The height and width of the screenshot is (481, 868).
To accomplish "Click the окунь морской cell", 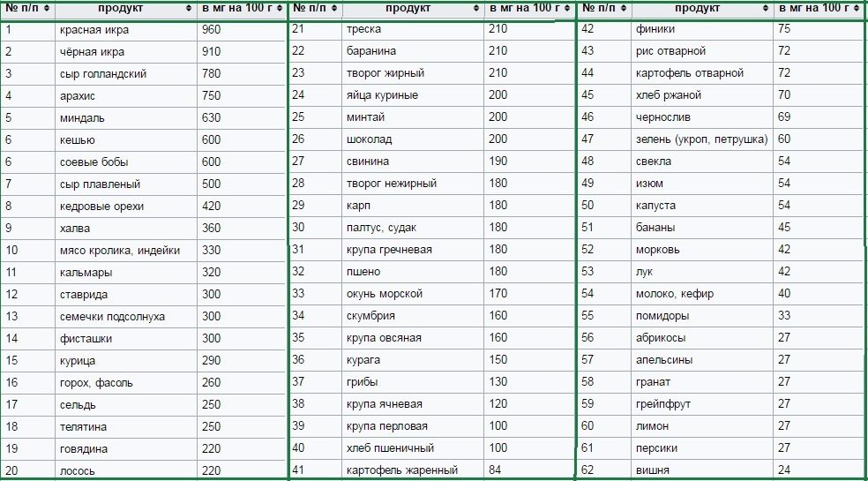I will (413, 294).
